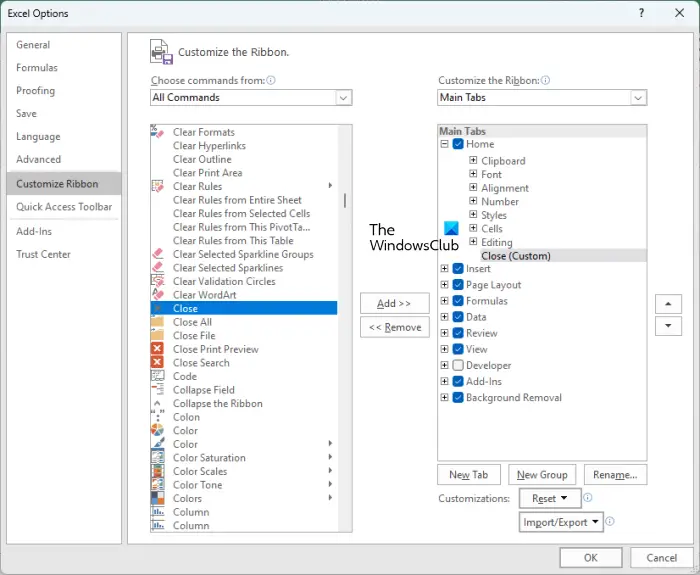Select the Close command in list
Viewport: 700px width, 575px height.
point(244,308)
